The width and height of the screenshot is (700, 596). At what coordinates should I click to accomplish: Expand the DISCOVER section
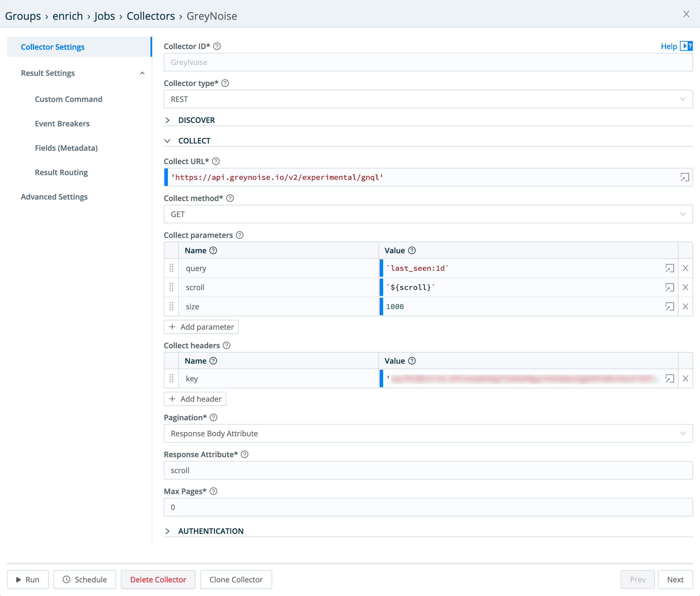click(x=196, y=120)
